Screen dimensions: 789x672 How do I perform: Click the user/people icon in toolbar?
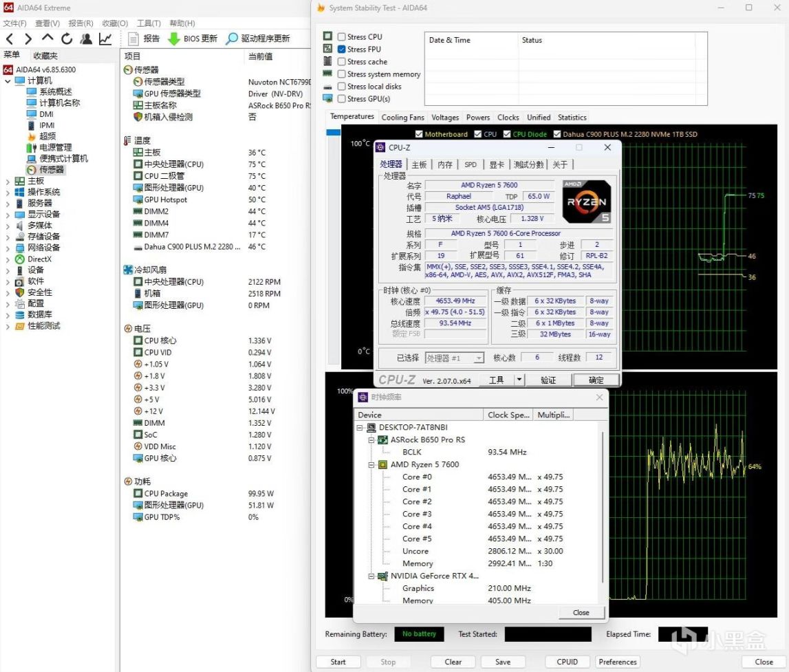click(86, 39)
